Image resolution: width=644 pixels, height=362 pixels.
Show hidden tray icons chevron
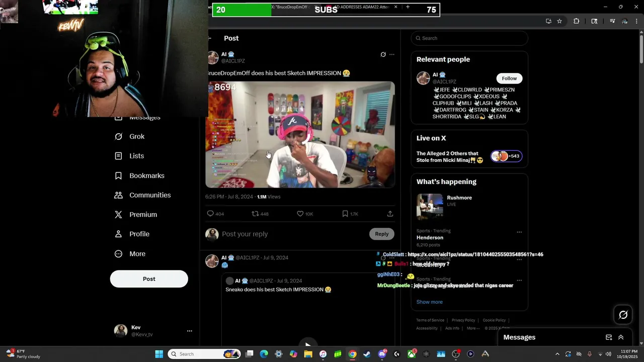click(x=557, y=354)
